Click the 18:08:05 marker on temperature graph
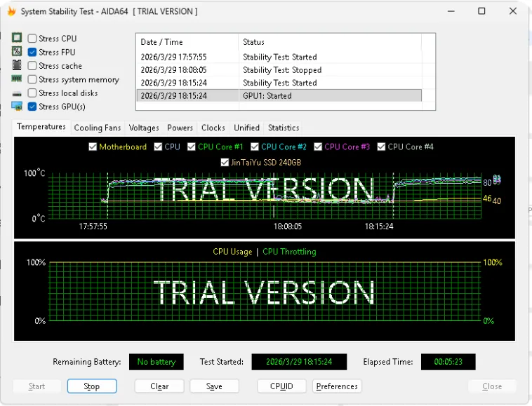Image resolution: width=532 pixels, height=406 pixels. (288, 226)
